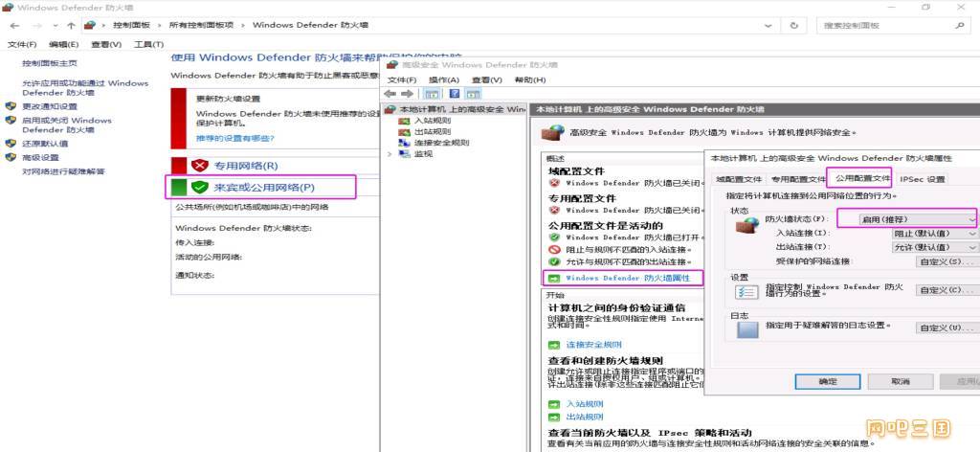Select 监视 in the console tree
Screen dimensions: 980x452
coord(423,154)
